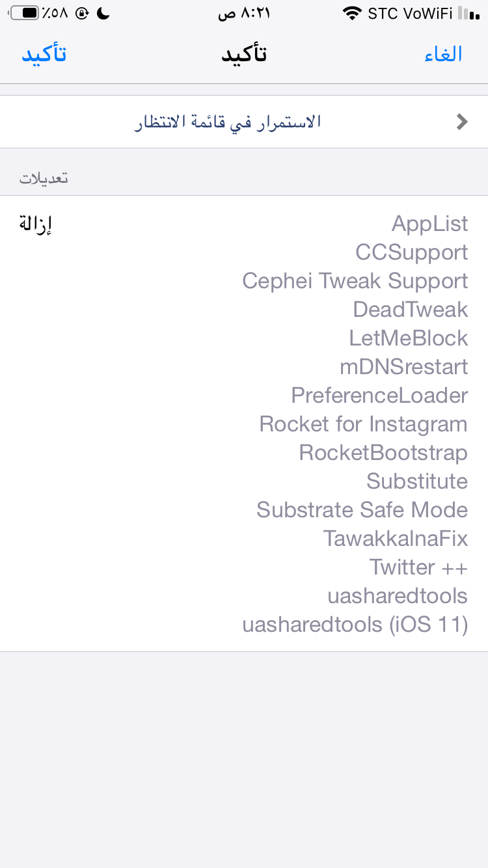The height and width of the screenshot is (868, 488).
Task: Select CCSupport package entry
Action: pyautogui.click(x=411, y=252)
